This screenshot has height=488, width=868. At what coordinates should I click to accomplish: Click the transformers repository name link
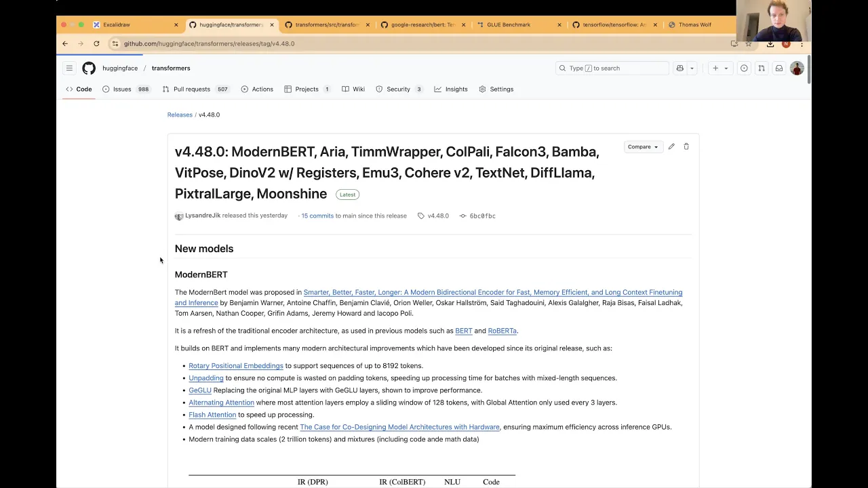coord(171,68)
